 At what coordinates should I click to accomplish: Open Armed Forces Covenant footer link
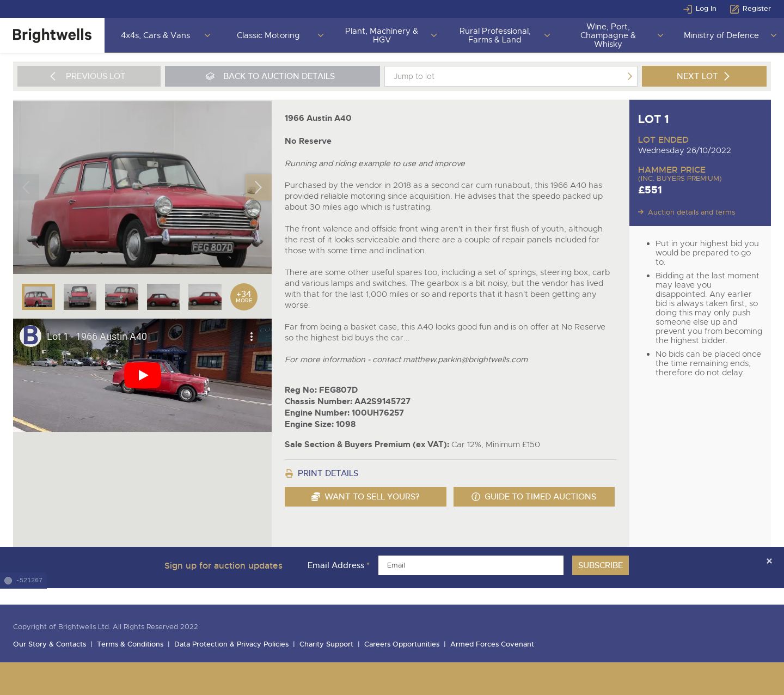492,644
